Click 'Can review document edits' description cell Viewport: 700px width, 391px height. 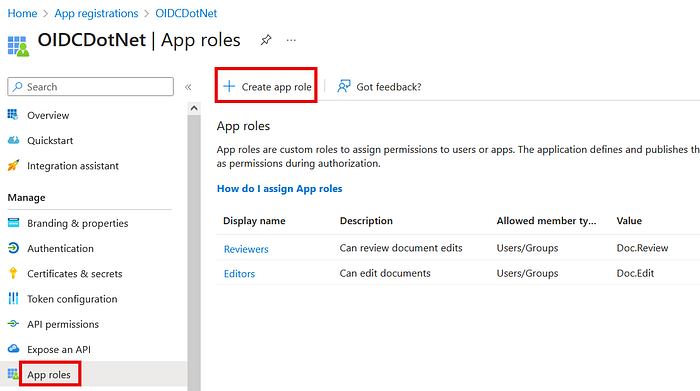401,248
